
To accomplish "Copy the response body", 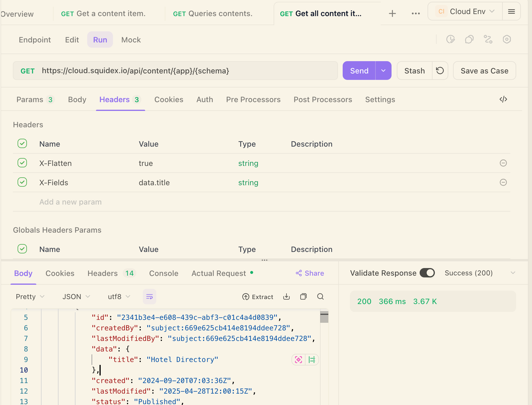I will [x=303, y=297].
